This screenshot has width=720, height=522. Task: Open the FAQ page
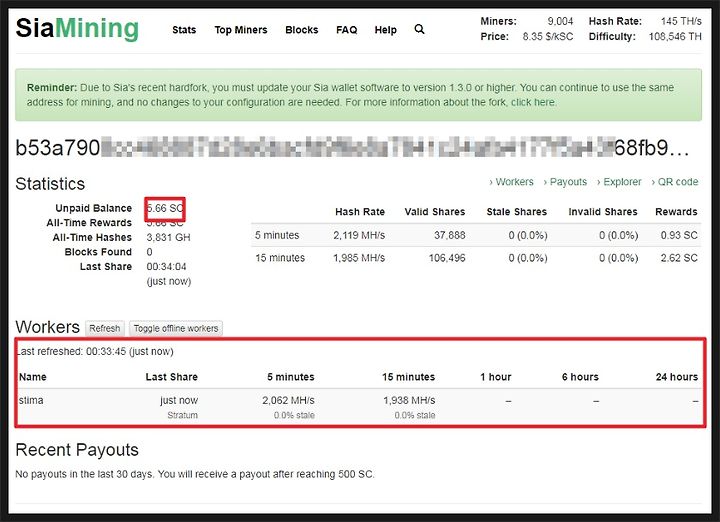[x=347, y=30]
